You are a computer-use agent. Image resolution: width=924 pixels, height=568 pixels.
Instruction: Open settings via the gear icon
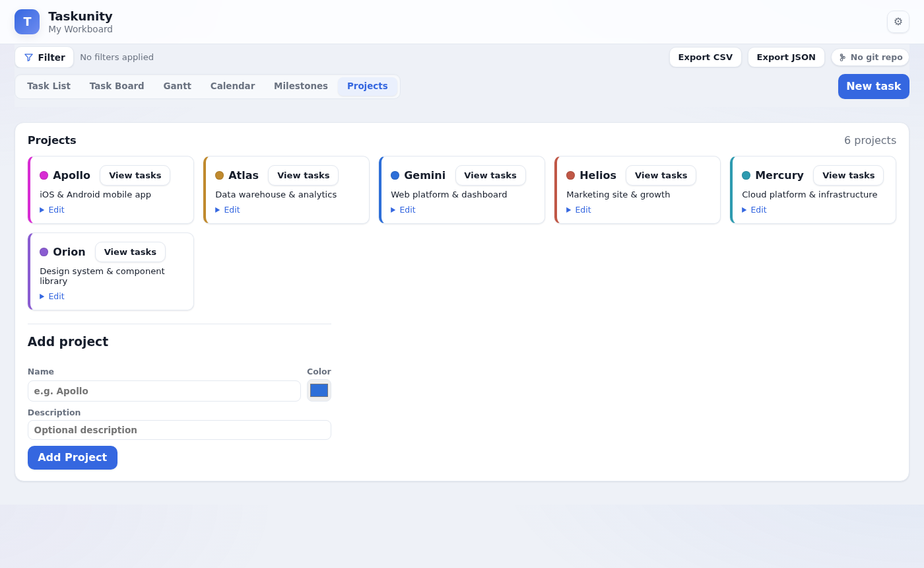(898, 22)
